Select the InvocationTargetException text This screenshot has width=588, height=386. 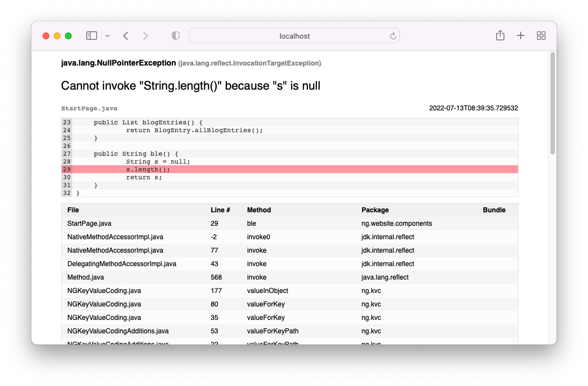250,63
